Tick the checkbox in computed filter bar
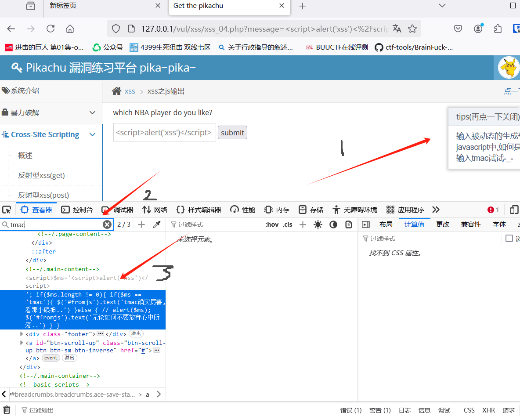Viewport: 520px width, 420px height. pos(509,239)
